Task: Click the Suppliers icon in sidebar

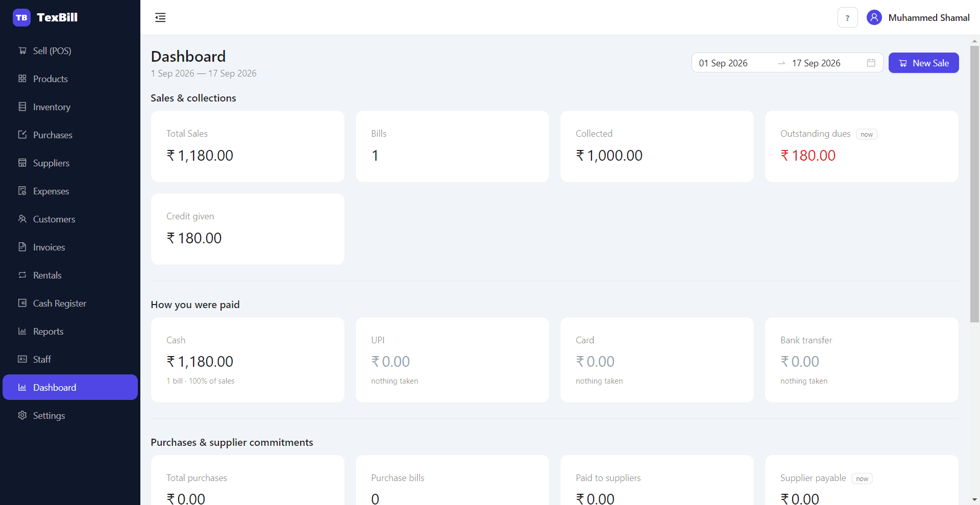Action: pyautogui.click(x=22, y=163)
